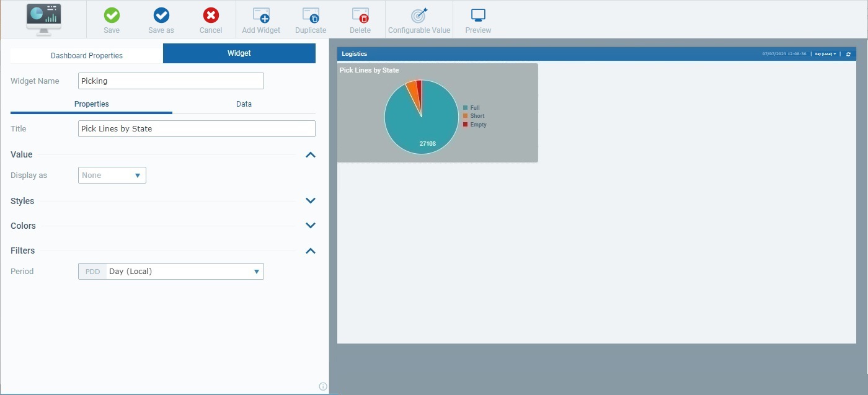Click the Delete icon in the toolbar

click(360, 19)
